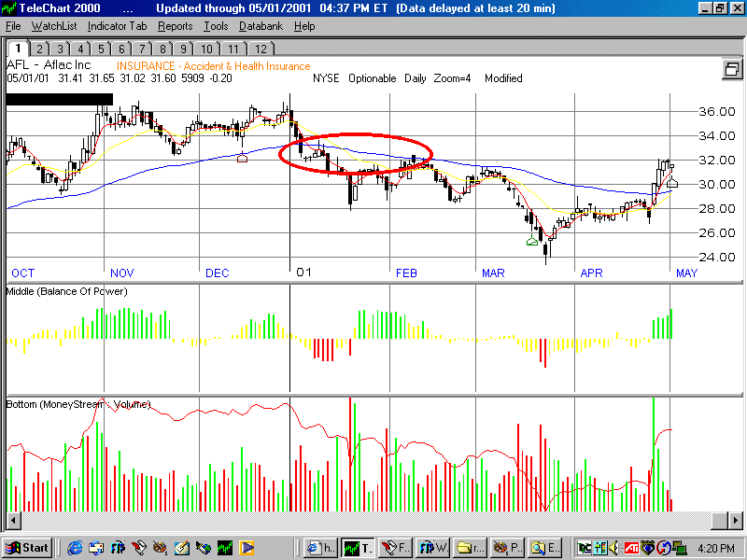Switch to the palette P.. taskbar button
The width and height of the screenshot is (747, 560).
(507, 548)
